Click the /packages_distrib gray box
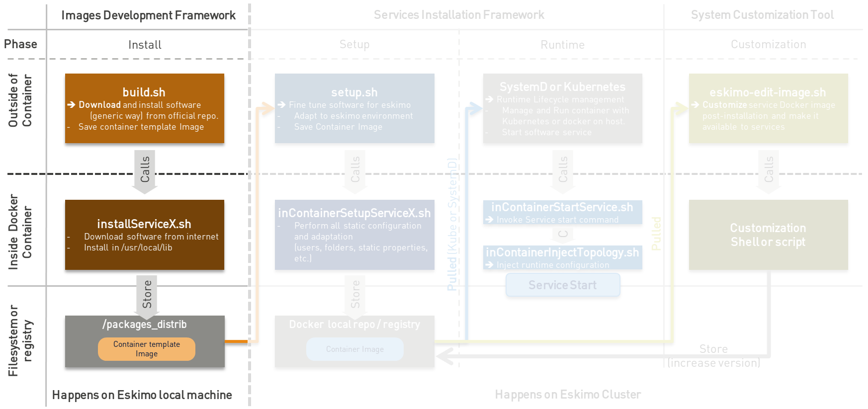Image resolution: width=868 pixels, height=409 pixels. coord(145,341)
